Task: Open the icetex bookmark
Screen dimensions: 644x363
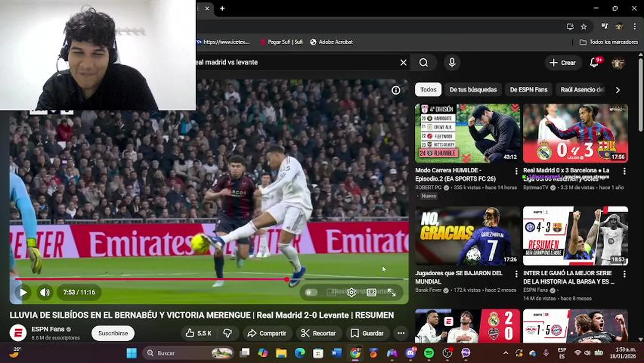Action: 222,42
